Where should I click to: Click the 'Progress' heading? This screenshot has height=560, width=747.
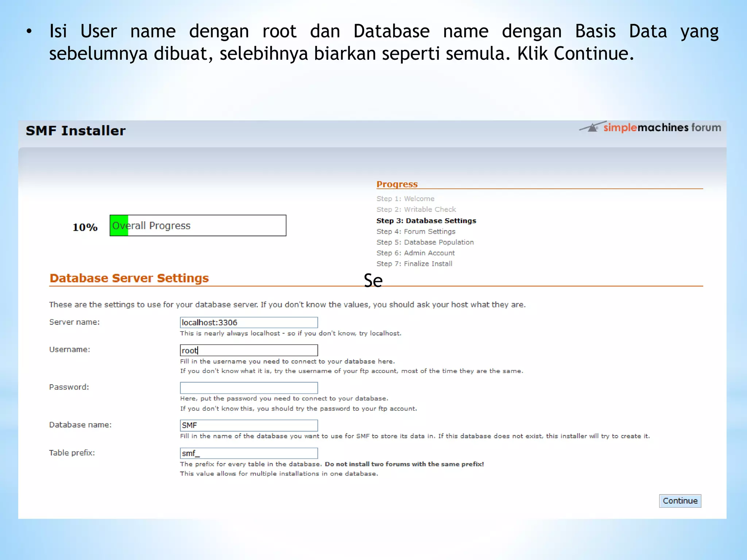397,184
